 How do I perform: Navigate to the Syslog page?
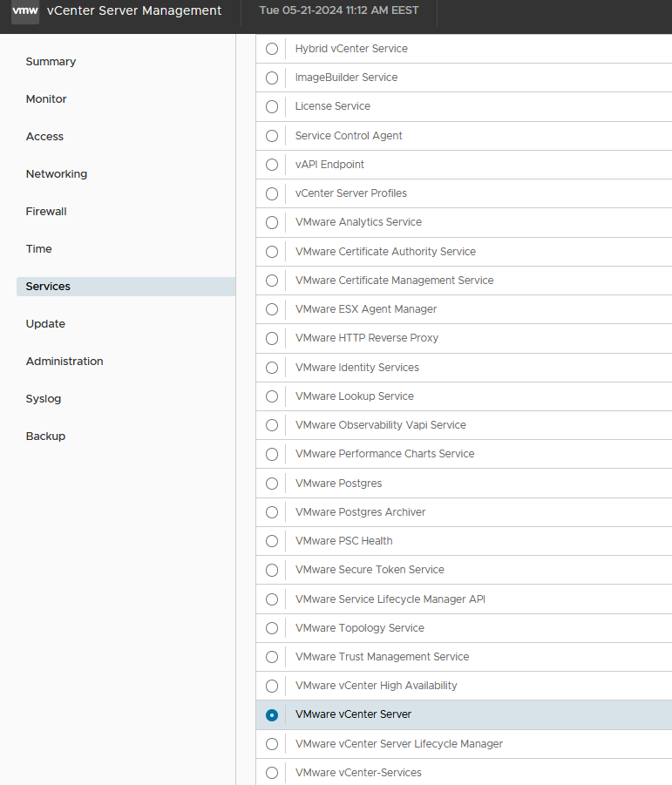coord(44,399)
